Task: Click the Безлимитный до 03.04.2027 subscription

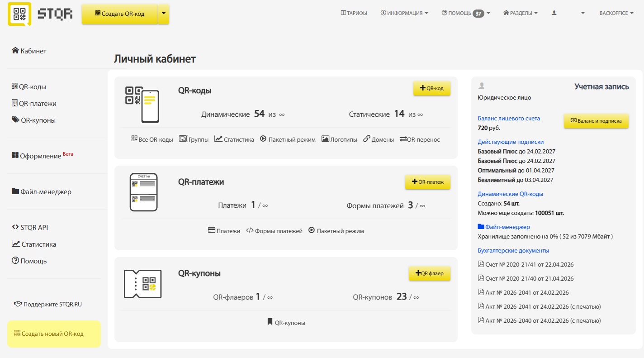Action: [516, 180]
